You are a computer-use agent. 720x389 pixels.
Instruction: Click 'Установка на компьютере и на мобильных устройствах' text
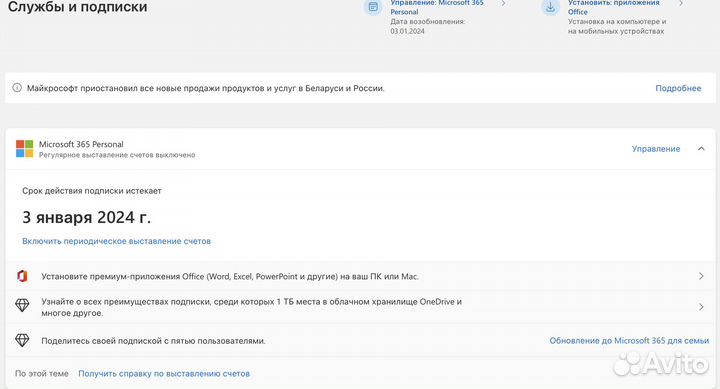tap(617, 26)
